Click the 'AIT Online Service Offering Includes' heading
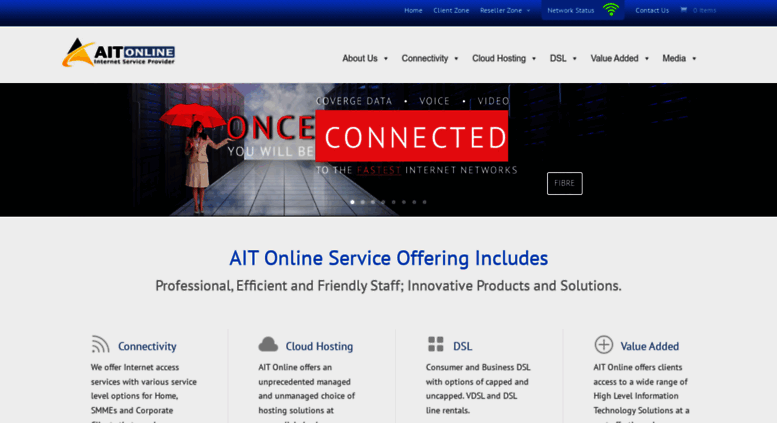777x423 pixels. coord(388,258)
